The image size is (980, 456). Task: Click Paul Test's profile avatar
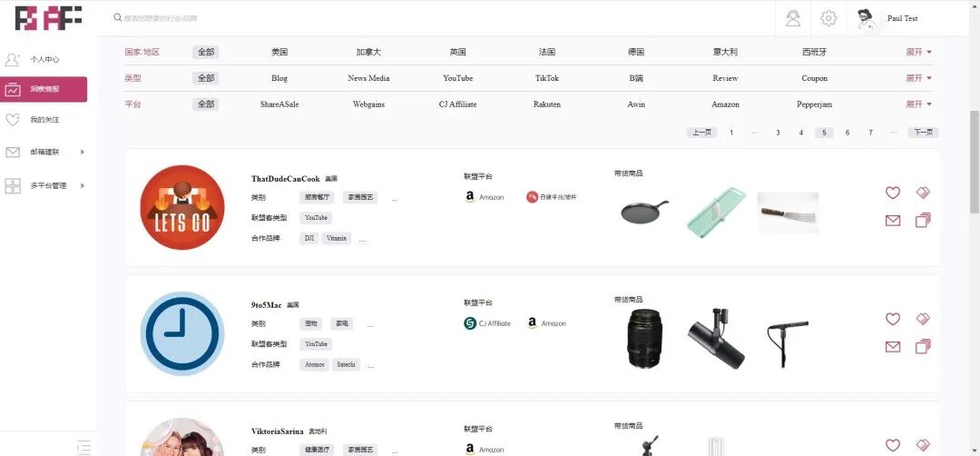pyautogui.click(x=865, y=19)
